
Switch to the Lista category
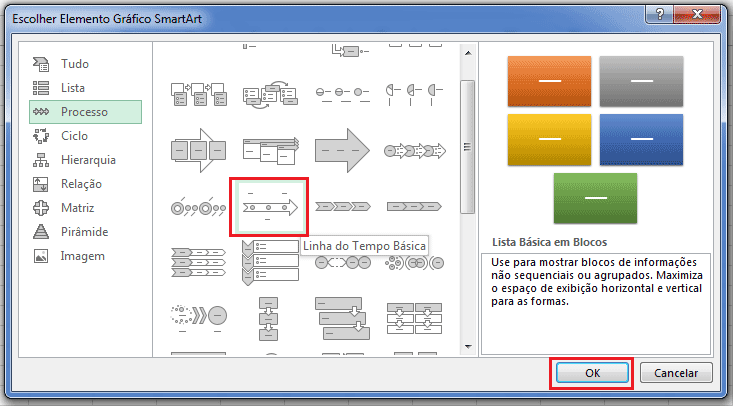(x=73, y=87)
